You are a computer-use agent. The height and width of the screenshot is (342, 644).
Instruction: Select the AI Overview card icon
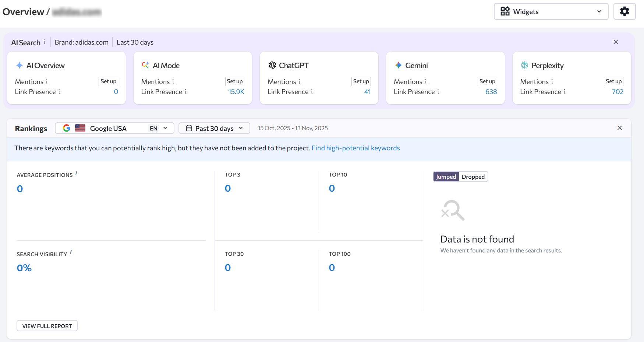[19, 65]
